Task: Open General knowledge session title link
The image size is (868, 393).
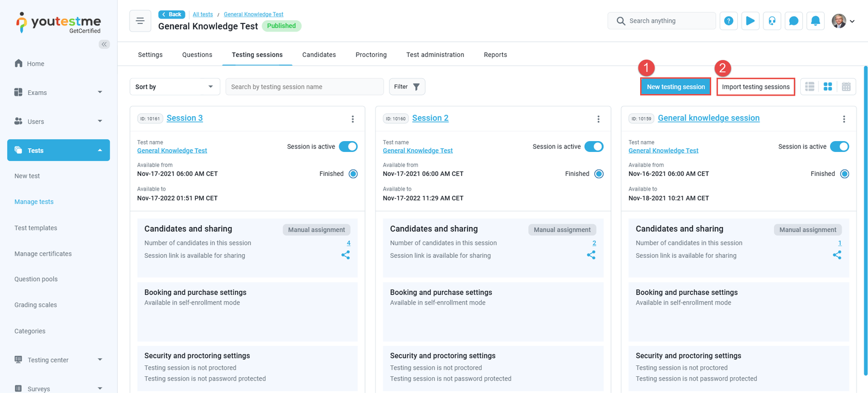Action: pos(709,118)
